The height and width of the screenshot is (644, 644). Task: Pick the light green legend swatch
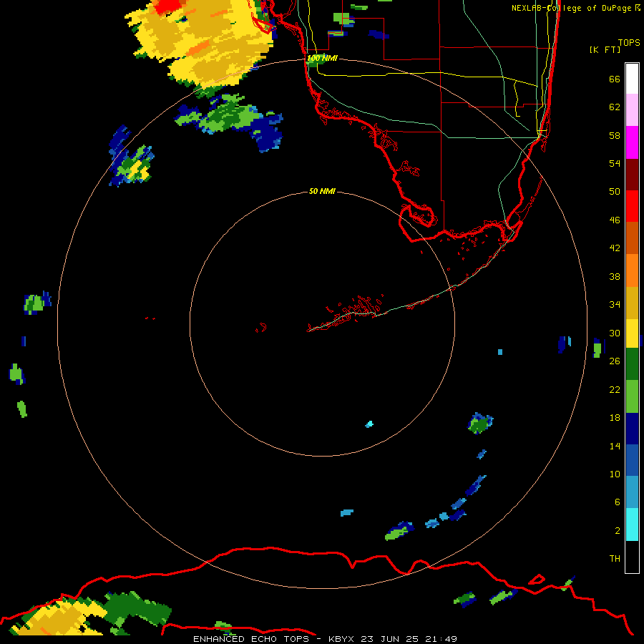coord(632,396)
